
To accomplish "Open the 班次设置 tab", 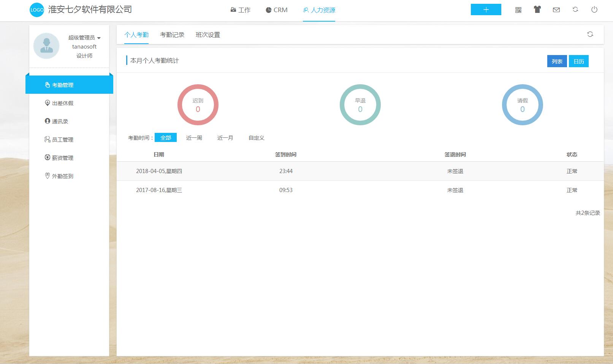I will (x=208, y=35).
